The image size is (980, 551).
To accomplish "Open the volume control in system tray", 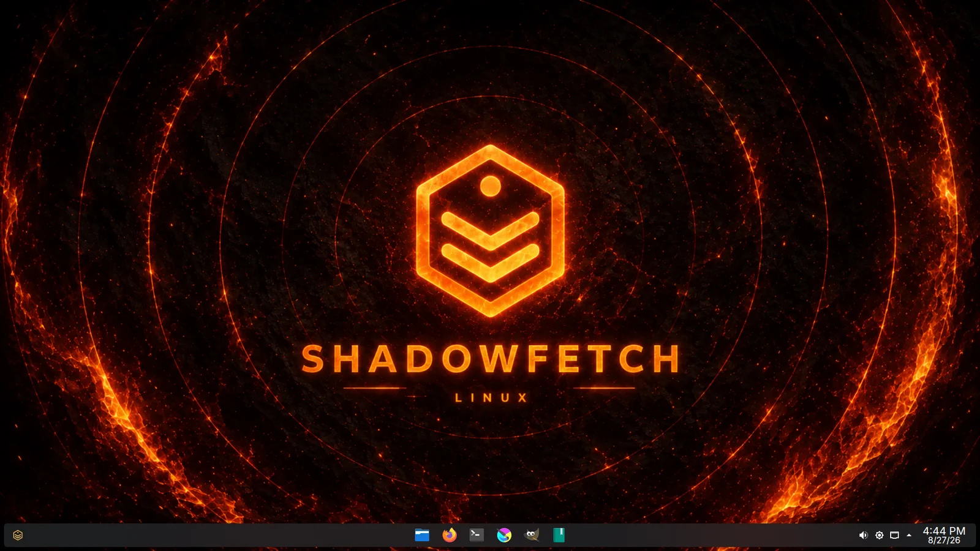I will 863,535.
